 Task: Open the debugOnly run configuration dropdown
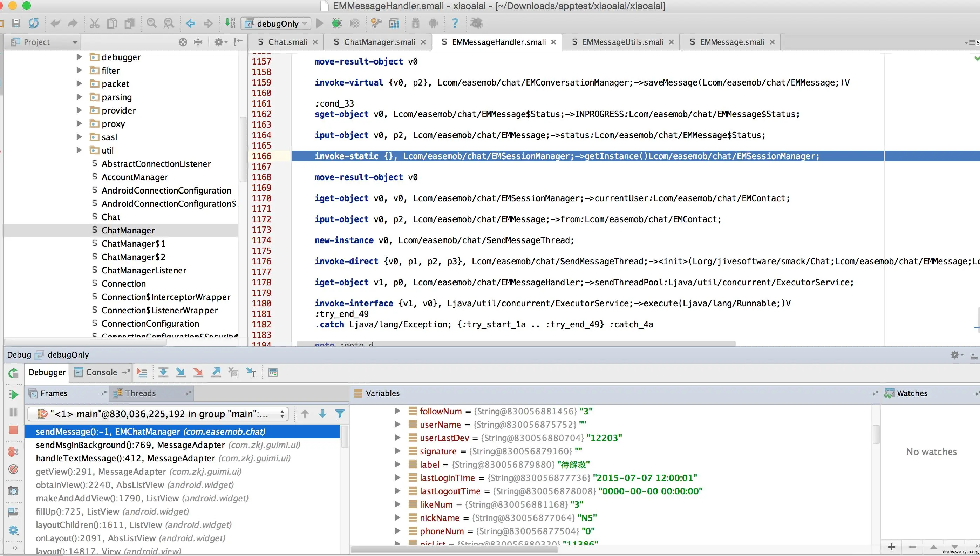pyautogui.click(x=276, y=24)
